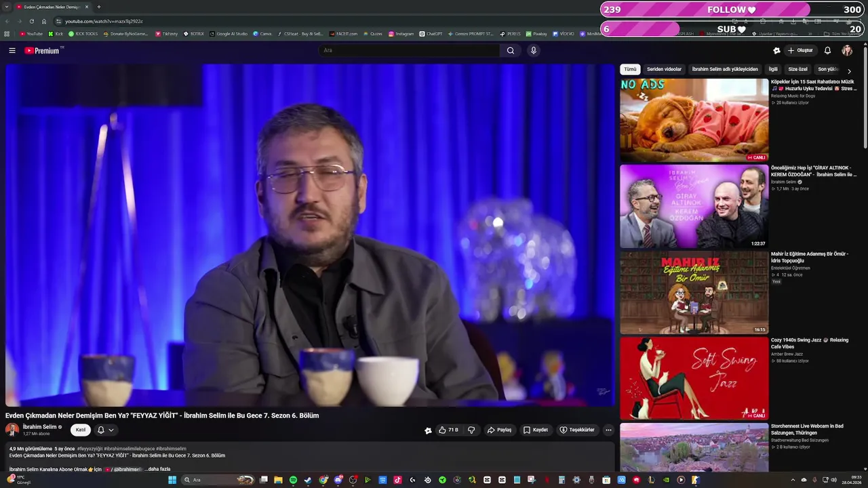Screen dimensions: 868x488
Task: Click the browser home icon
Action: 44,21
